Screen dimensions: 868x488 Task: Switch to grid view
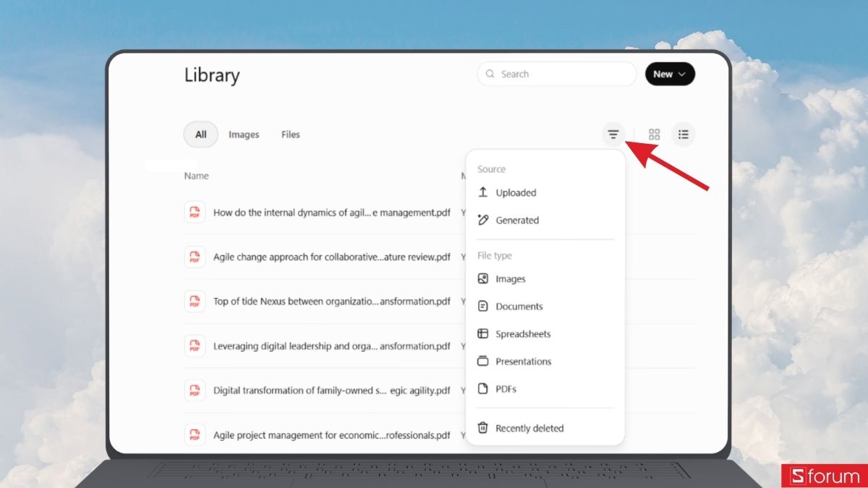click(x=655, y=134)
